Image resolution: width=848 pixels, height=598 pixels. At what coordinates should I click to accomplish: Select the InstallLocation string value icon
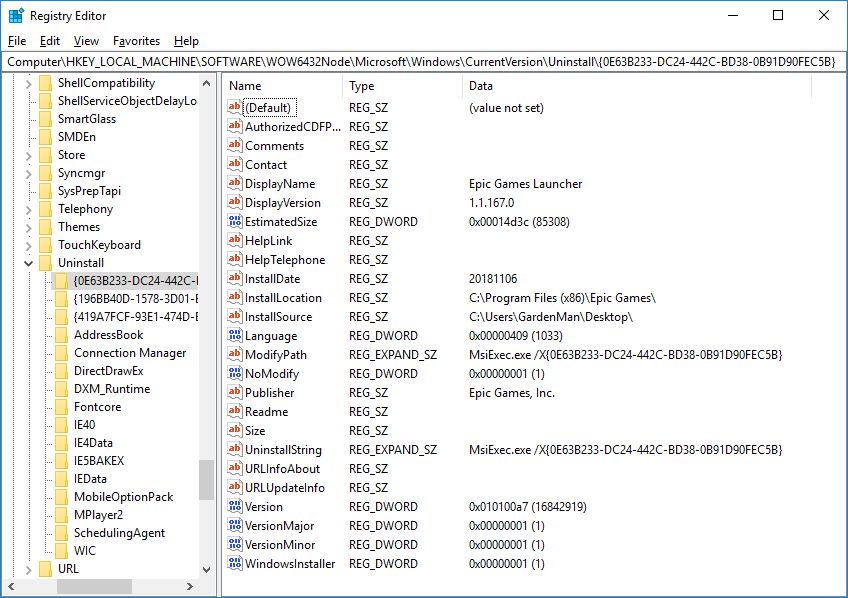(x=235, y=297)
